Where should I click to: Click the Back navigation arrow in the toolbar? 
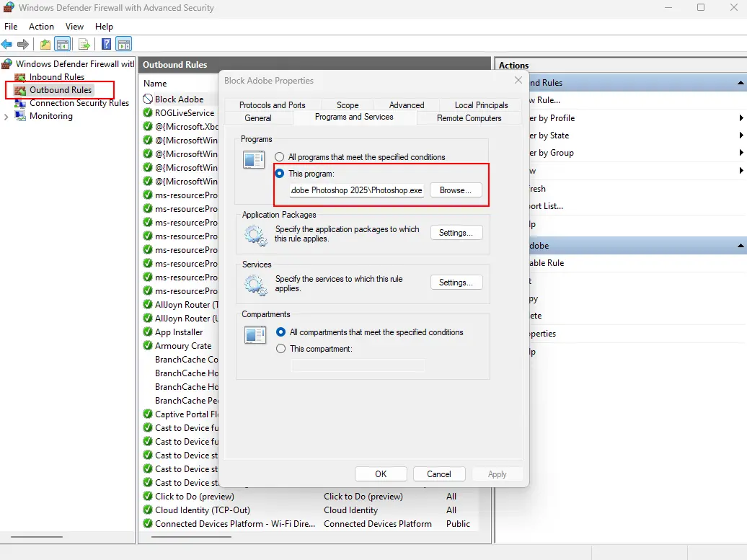(7, 44)
